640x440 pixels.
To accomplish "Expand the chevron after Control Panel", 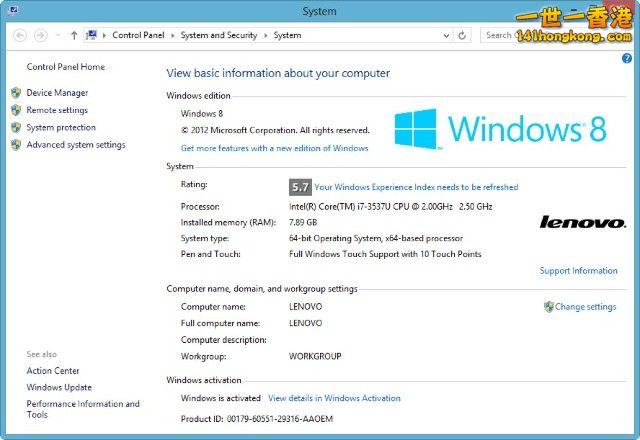I will click(172, 36).
